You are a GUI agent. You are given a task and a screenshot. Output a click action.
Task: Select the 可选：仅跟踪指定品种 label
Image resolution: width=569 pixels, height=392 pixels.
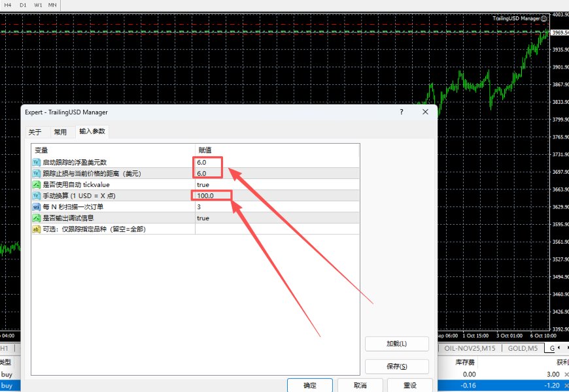pyautogui.click(x=94, y=229)
